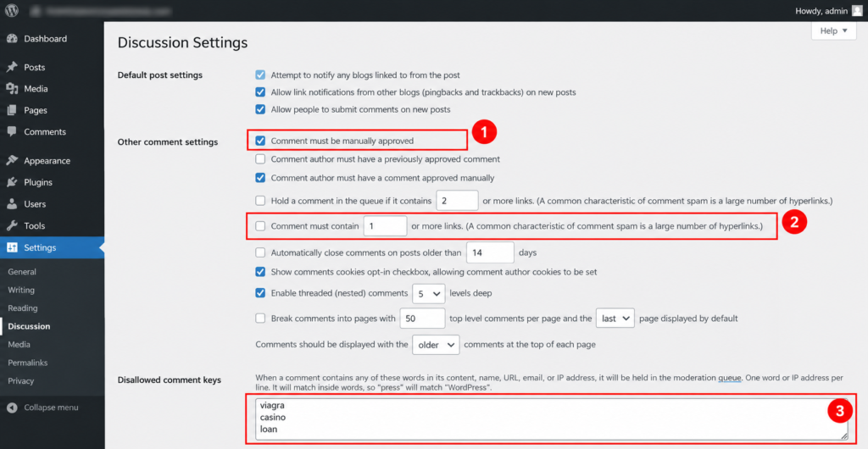
Task: Click the close comments days field
Action: coord(491,252)
